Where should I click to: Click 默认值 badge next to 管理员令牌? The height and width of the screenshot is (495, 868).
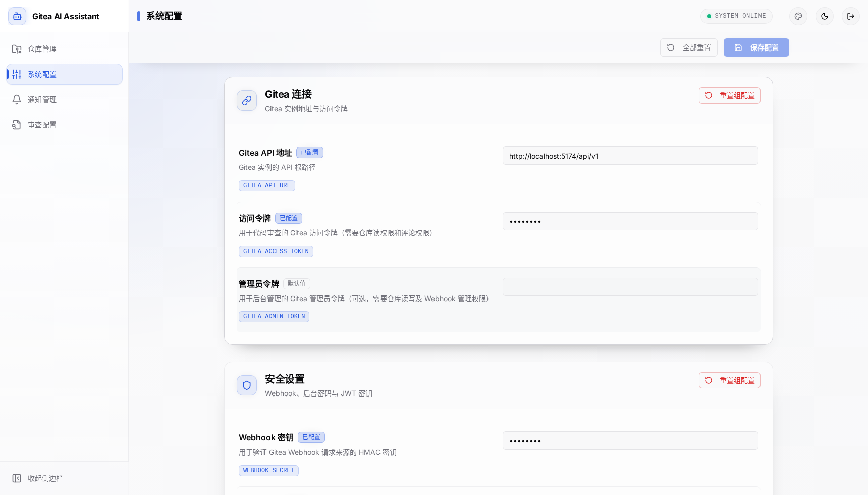pyautogui.click(x=297, y=284)
